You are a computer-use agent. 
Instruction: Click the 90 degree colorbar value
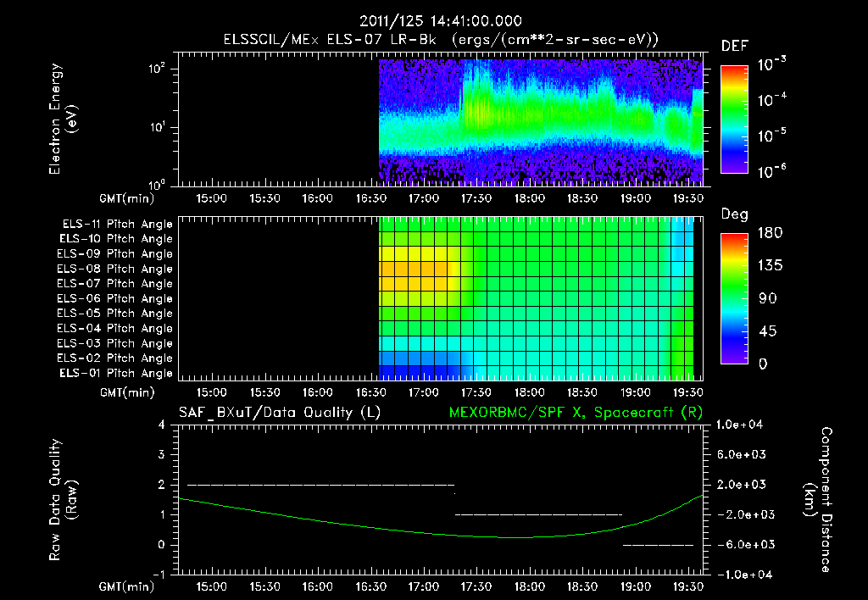coord(768,298)
